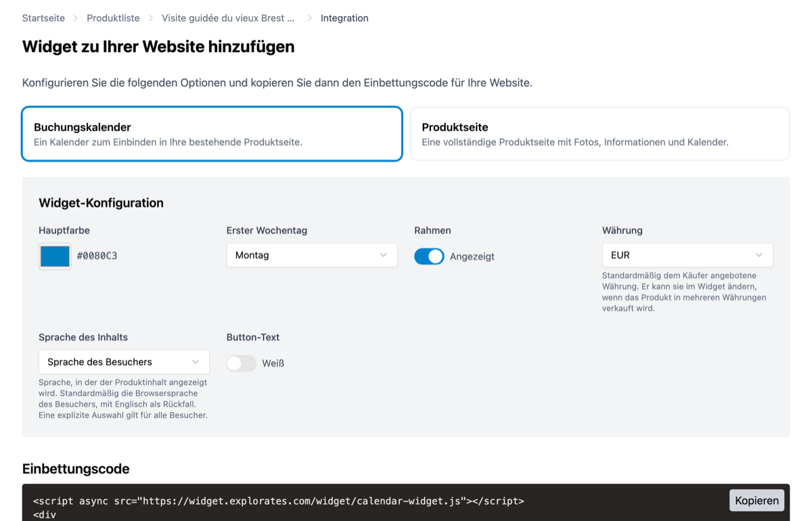This screenshot has height=521, width=812.
Task: Click the Sprache des Inhalts help text
Action: (x=123, y=399)
